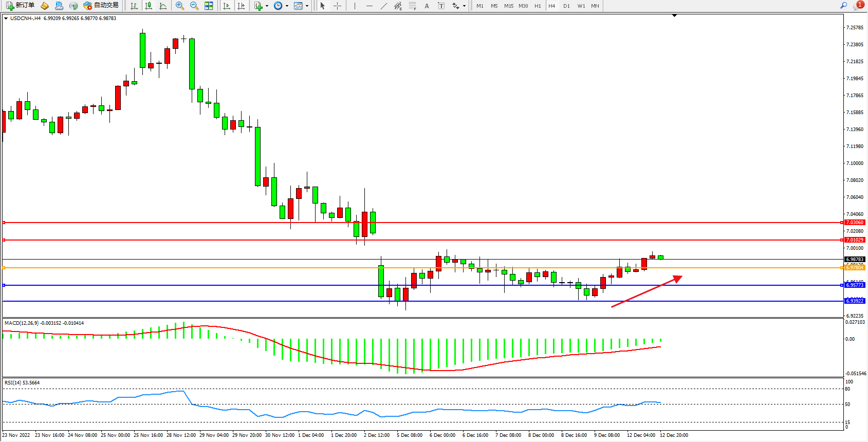Open the New Order (新订单) dialog
Viewport: 868px width, 442px height.
21,6
